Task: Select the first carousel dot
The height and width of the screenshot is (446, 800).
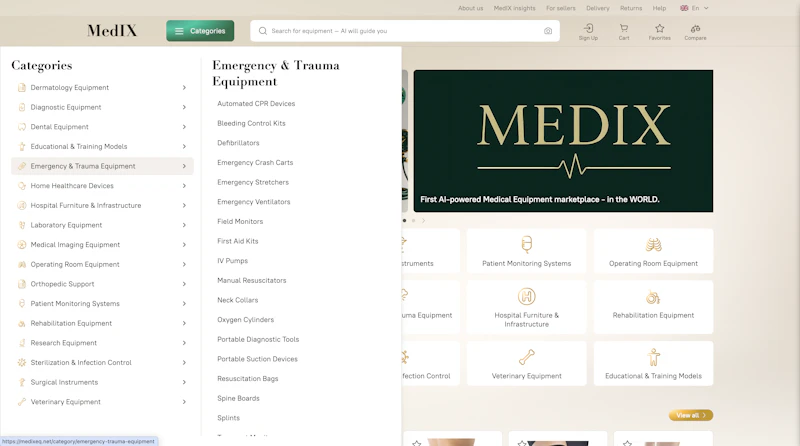Action: pyautogui.click(x=405, y=221)
